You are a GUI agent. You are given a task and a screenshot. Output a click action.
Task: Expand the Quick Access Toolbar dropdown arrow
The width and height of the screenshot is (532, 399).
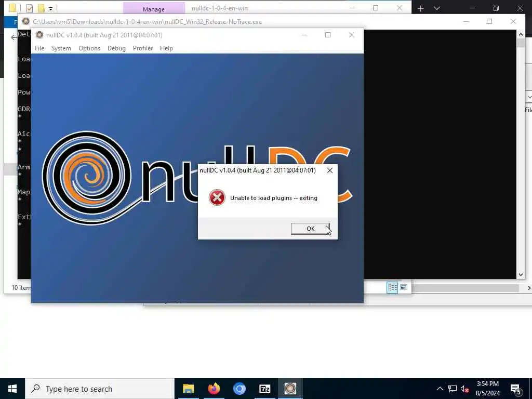coord(50,8)
